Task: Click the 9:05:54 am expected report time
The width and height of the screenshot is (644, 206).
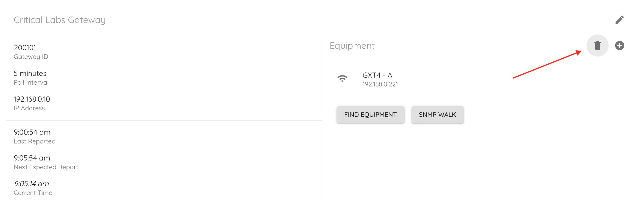Action: [32, 158]
